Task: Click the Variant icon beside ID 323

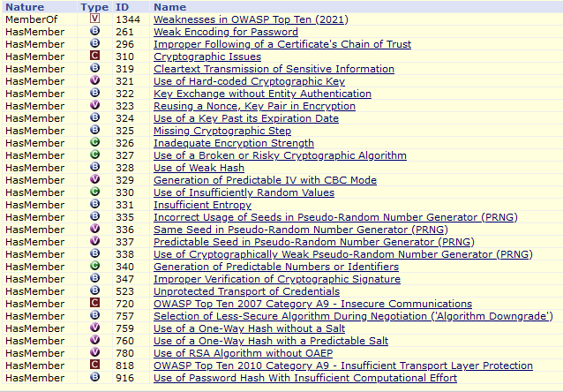Action: point(94,105)
